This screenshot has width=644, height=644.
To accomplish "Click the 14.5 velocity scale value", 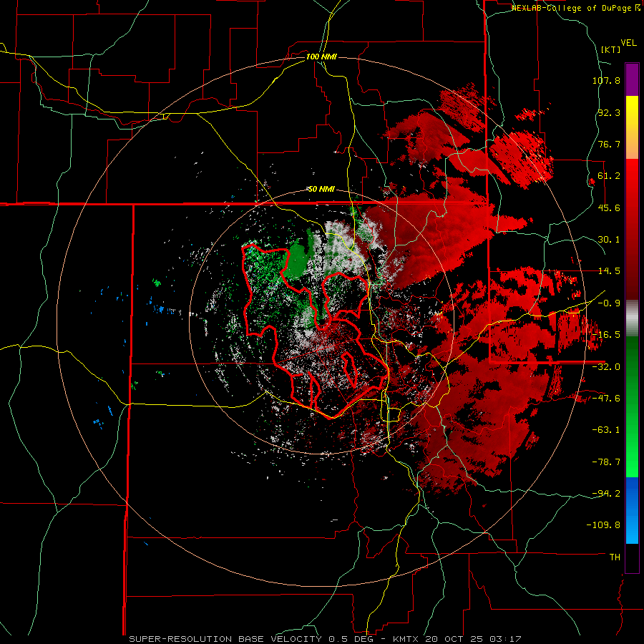I will (609, 271).
